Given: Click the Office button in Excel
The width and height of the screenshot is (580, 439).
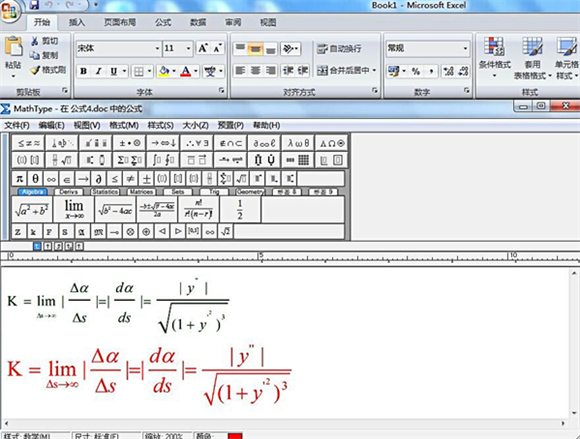Looking at the screenshot, I should point(10,11).
